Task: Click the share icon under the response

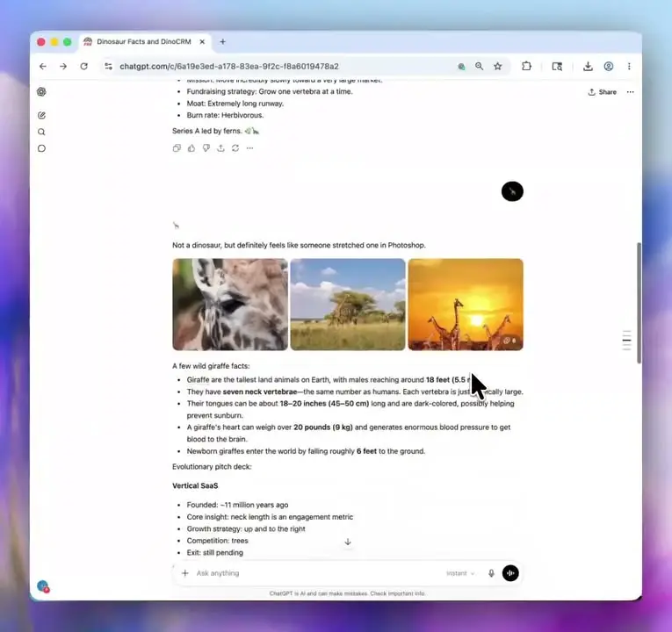Action: coord(220,148)
